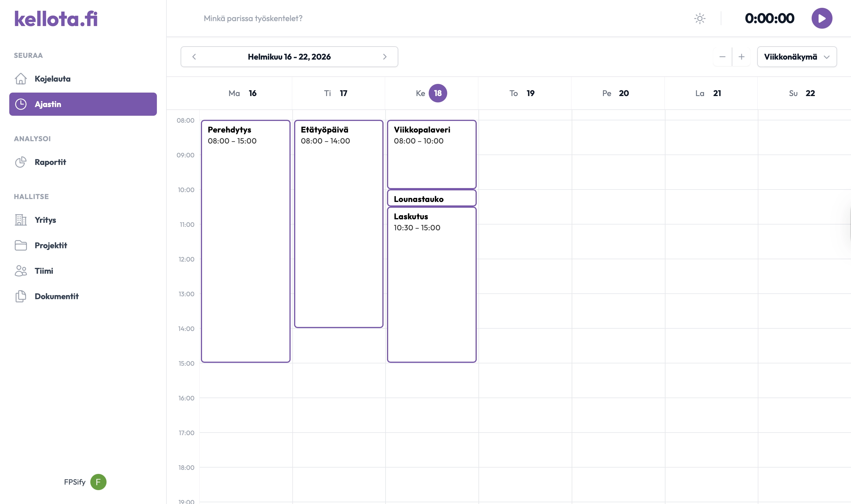851x504 pixels.
Task: Go to previous week arrow
Action: pos(194,57)
